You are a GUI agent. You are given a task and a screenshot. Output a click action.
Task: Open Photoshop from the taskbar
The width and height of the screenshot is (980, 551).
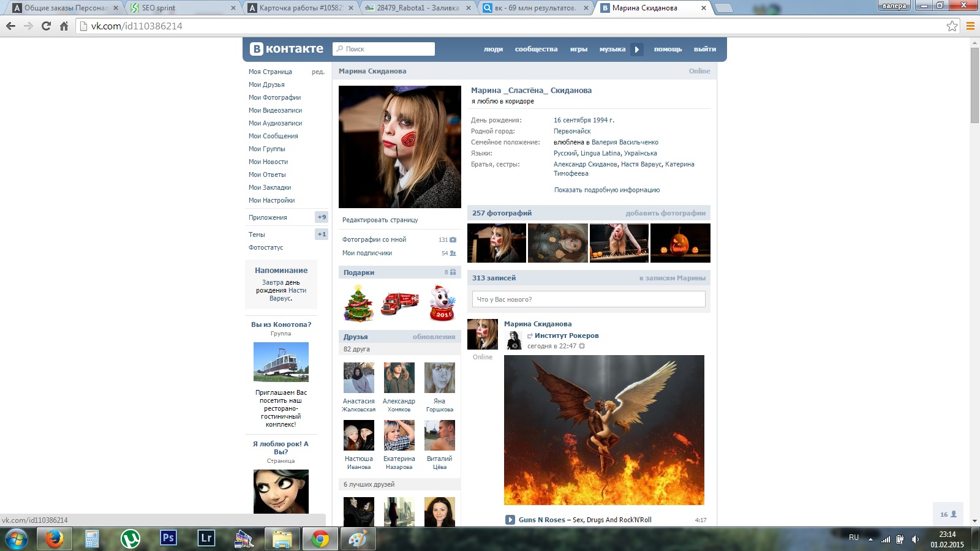tap(168, 539)
